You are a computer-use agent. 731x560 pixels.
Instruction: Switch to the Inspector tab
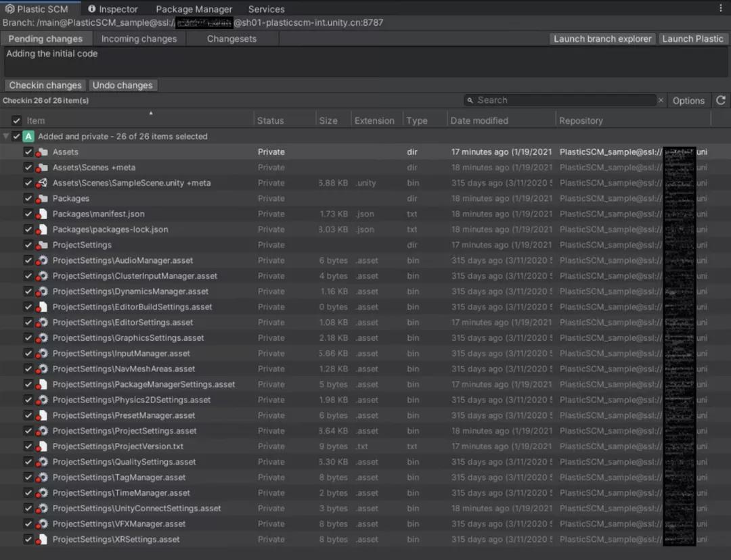click(x=113, y=9)
